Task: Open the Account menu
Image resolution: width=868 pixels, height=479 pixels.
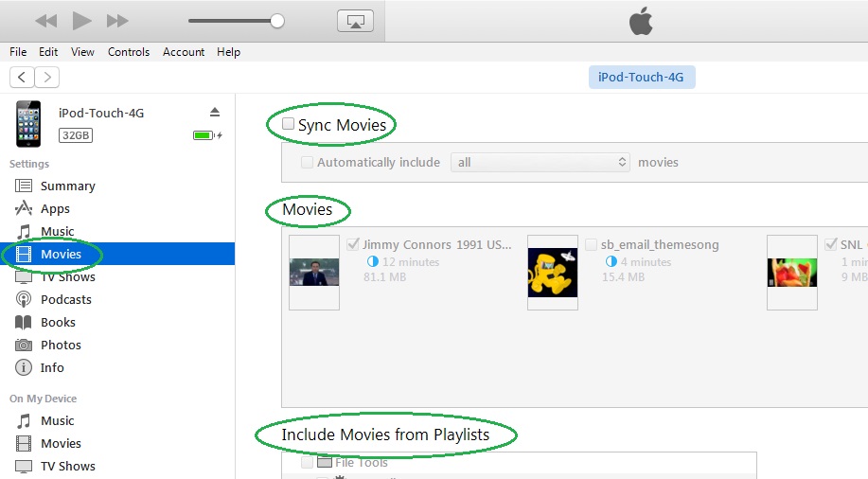Action: 184,51
